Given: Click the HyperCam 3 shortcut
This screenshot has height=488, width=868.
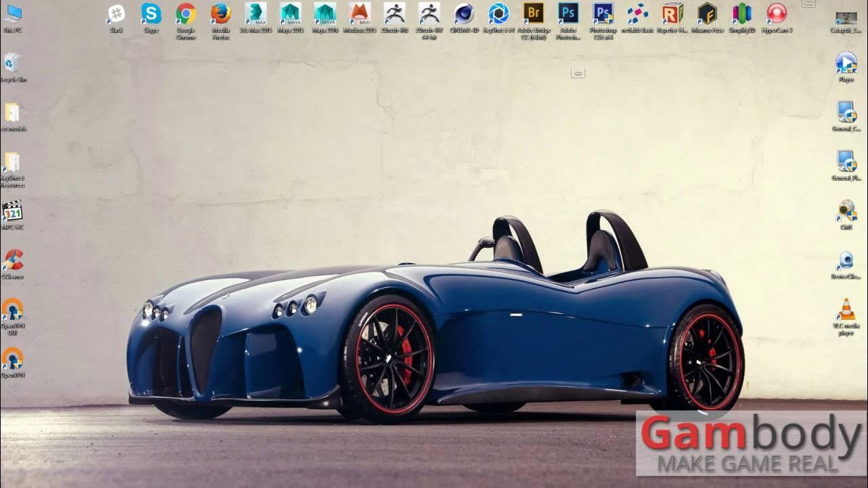Looking at the screenshot, I should tap(776, 14).
